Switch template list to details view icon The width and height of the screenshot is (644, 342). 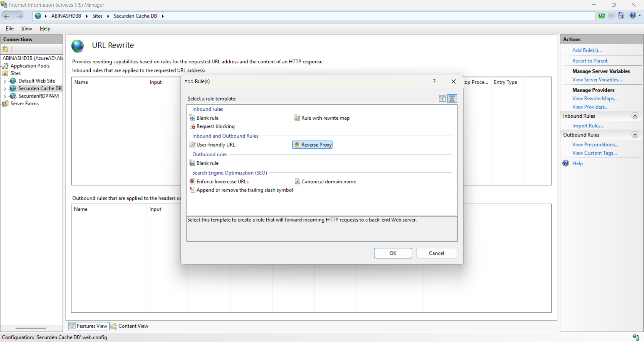click(442, 99)
